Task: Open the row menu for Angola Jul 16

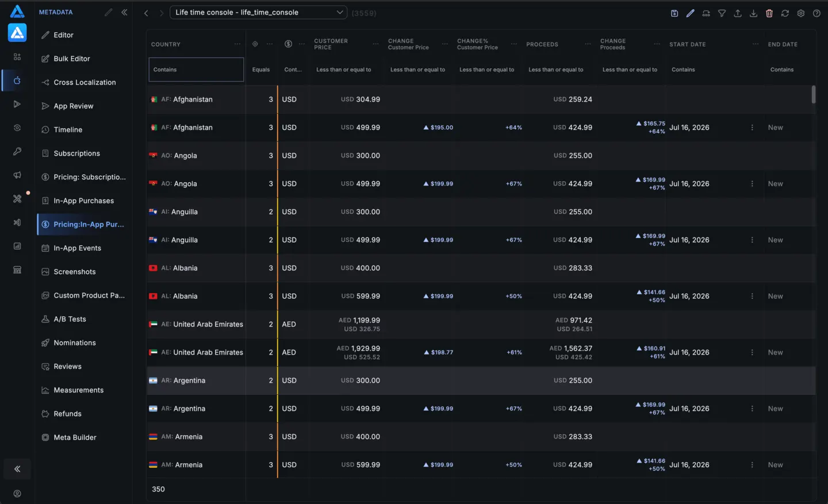Action: (x=752, y=184)
